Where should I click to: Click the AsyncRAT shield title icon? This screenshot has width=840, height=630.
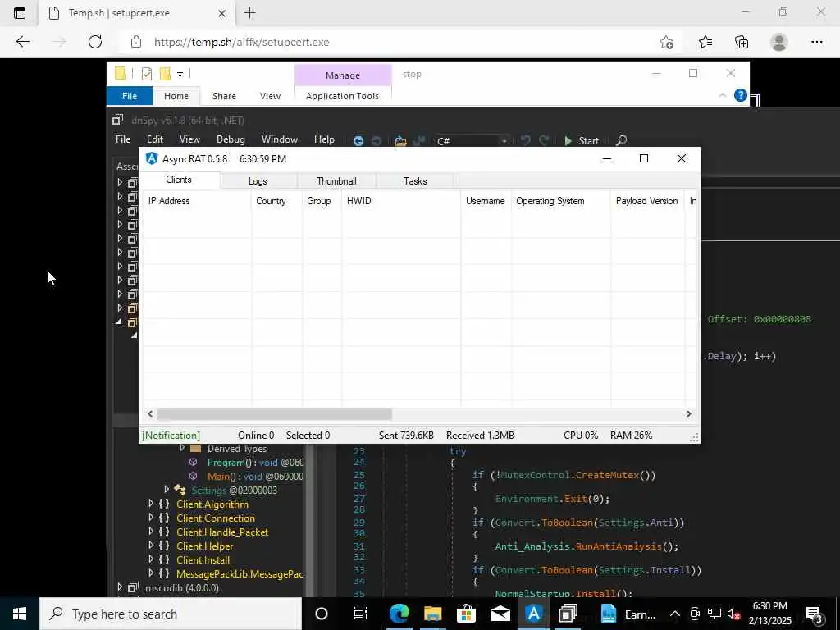152,158
